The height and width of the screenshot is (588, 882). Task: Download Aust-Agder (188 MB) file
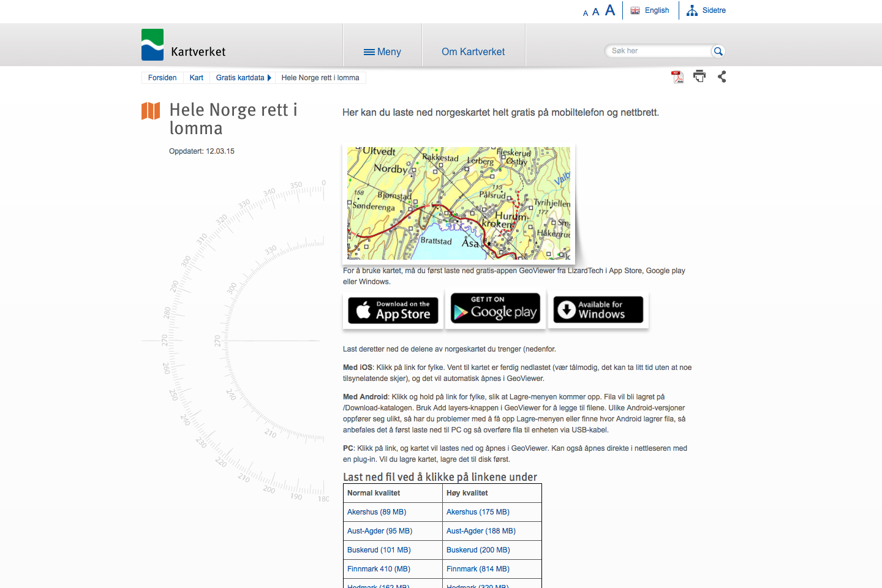(x=481, y=531)
